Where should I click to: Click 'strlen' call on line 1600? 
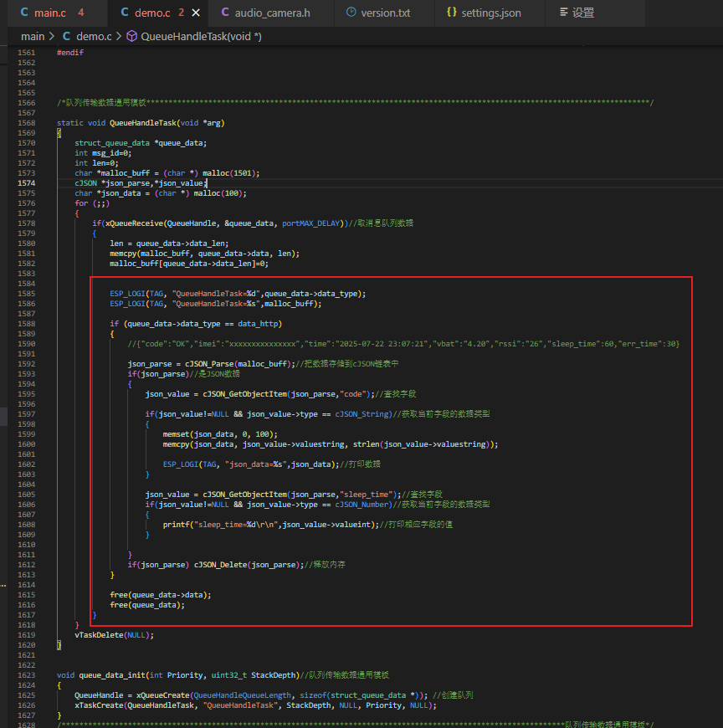click(367, 443)
